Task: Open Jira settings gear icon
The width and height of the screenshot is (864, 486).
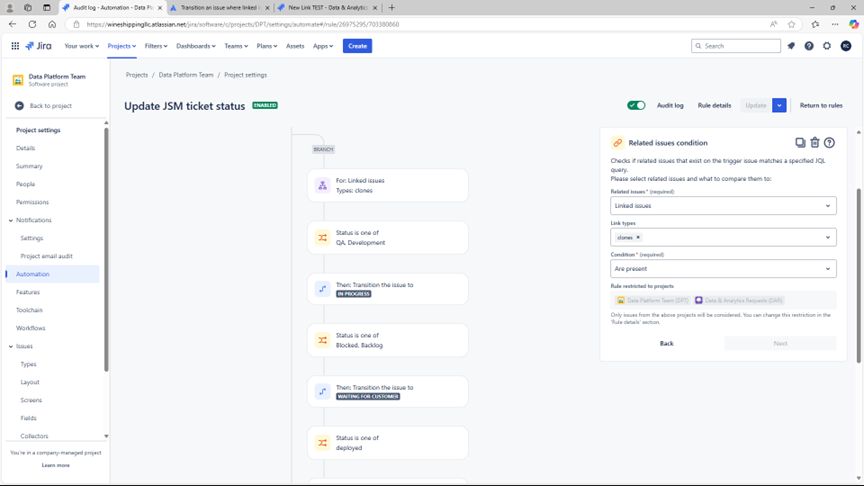Action: pos(827,46)
